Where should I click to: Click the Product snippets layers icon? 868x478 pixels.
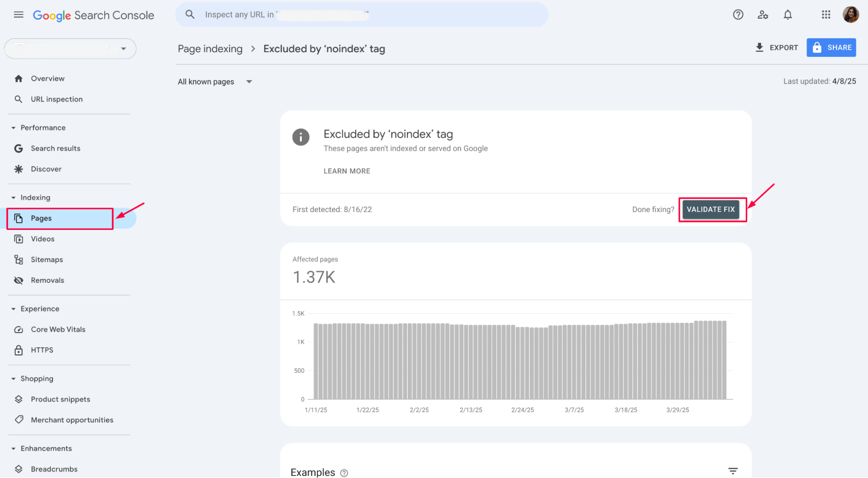(x=18, y=399)
